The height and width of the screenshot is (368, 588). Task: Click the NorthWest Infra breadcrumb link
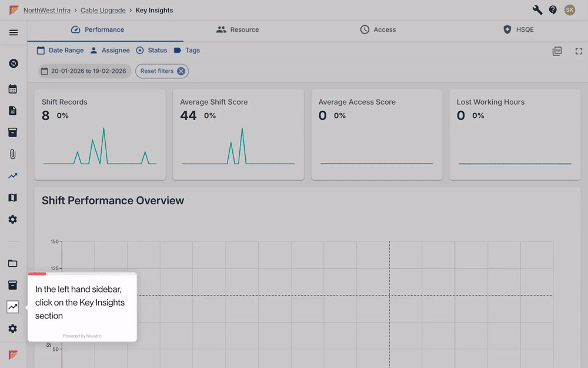coord(47,10)
